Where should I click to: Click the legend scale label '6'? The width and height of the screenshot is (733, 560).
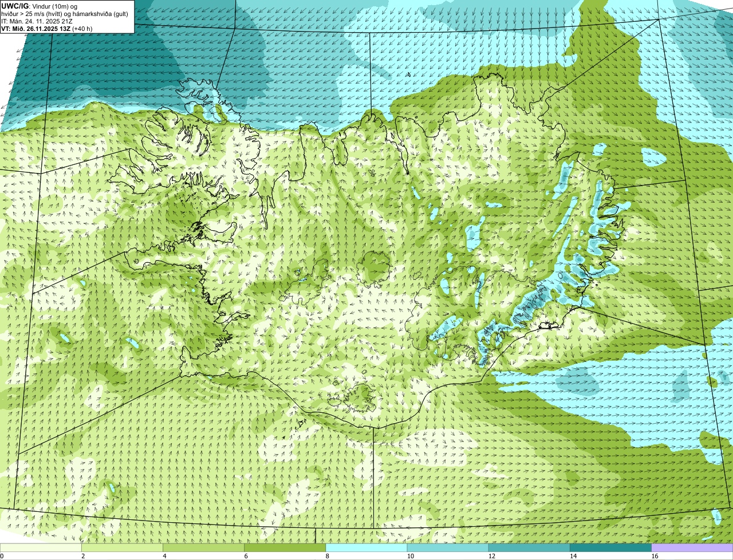point(246,556)
